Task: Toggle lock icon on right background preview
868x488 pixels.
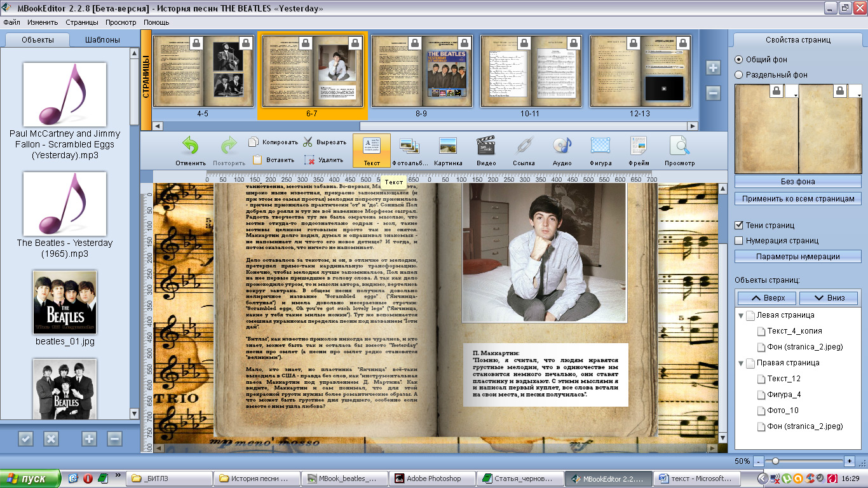Action: (840, 91)
